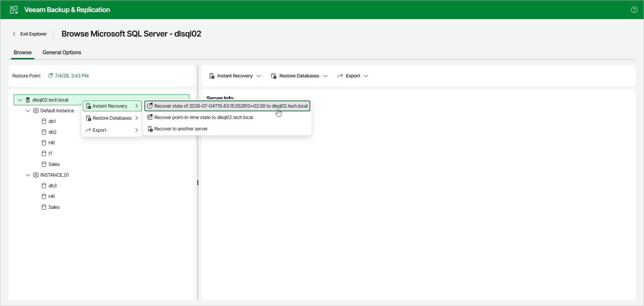
Task: Click the IT database icon
Action: 44,154
